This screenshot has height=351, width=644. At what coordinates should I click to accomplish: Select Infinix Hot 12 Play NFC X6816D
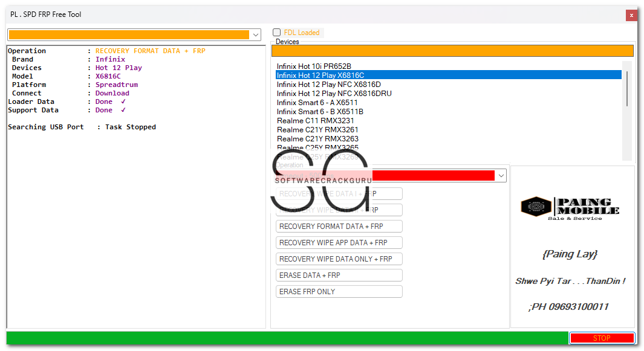[x=449, y=84]
